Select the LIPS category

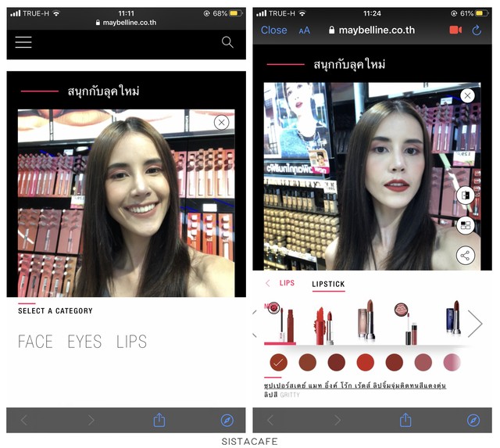[x=131, y=342]
